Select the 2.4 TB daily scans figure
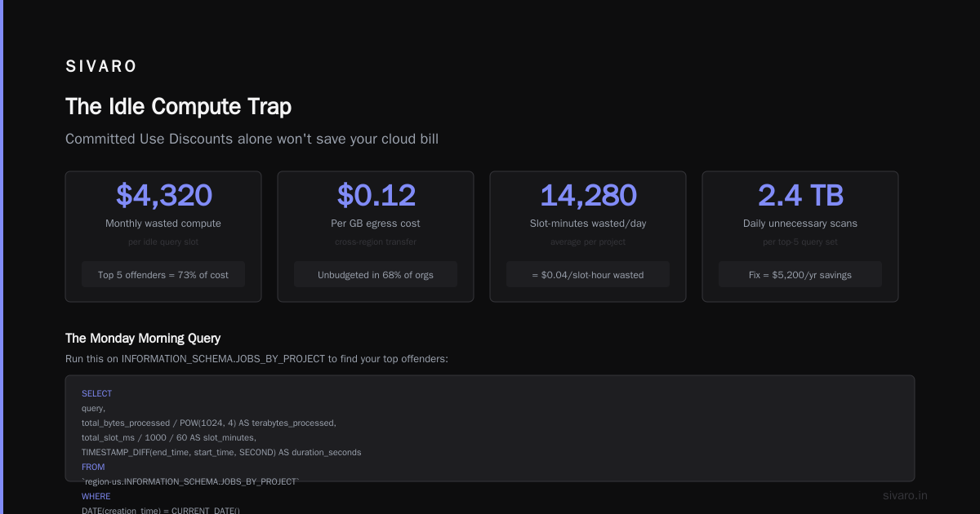 pos(800,195)
